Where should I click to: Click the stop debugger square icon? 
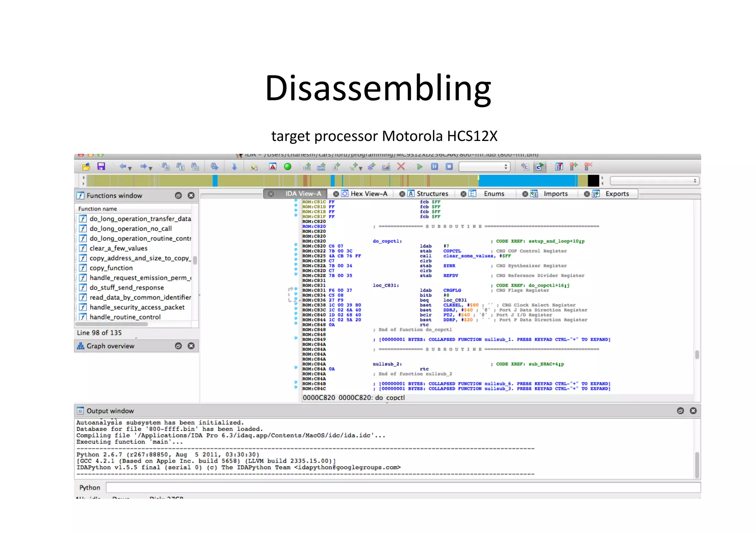pos(449,167)
